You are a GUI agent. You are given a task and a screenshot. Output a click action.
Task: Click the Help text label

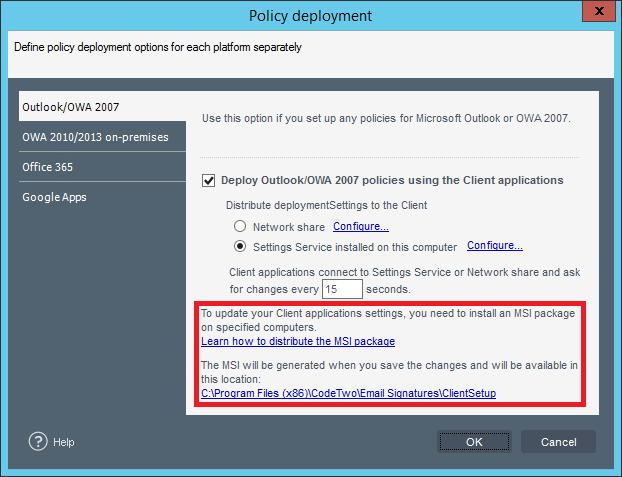click(64, 442)
